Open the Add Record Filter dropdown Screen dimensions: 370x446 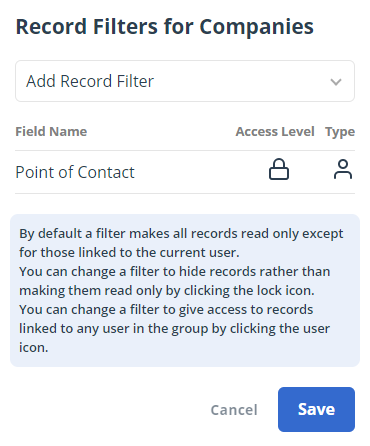coord(185,81)
